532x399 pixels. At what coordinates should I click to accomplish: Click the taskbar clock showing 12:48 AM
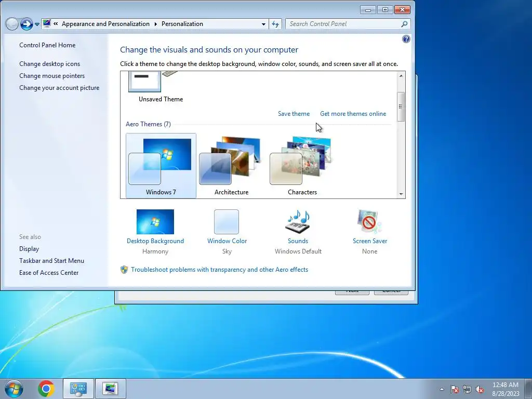[x=506, y=389]
